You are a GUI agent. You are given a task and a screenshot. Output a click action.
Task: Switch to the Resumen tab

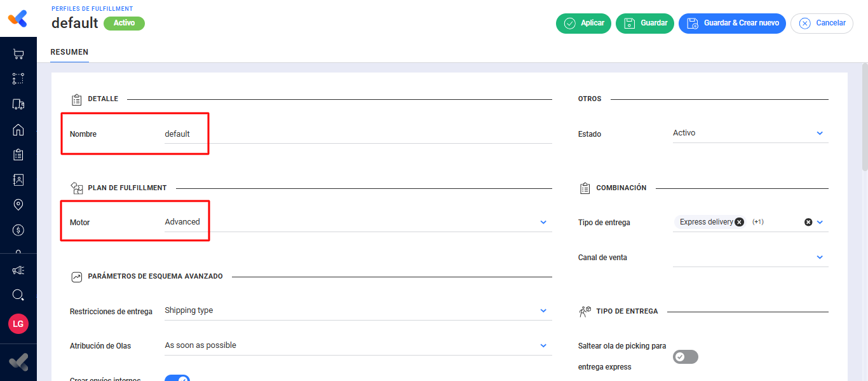[x=69, y=52]
